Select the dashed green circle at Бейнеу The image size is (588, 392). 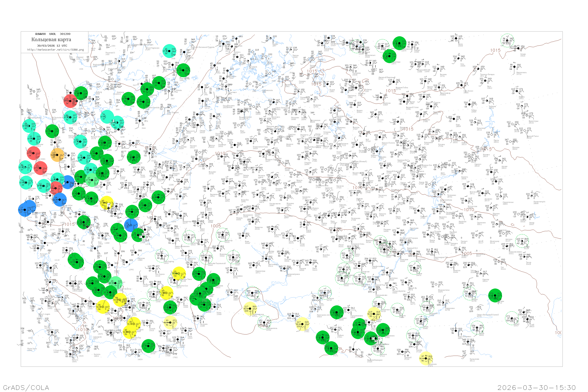[512, 318]
